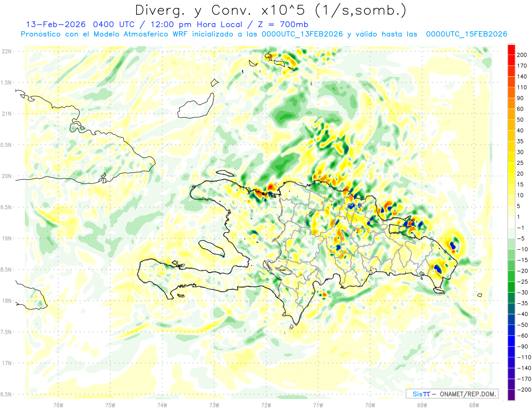Click the '69W' longitude label
The height and width of the screenshot is (411, 532).
coord(422,405)
